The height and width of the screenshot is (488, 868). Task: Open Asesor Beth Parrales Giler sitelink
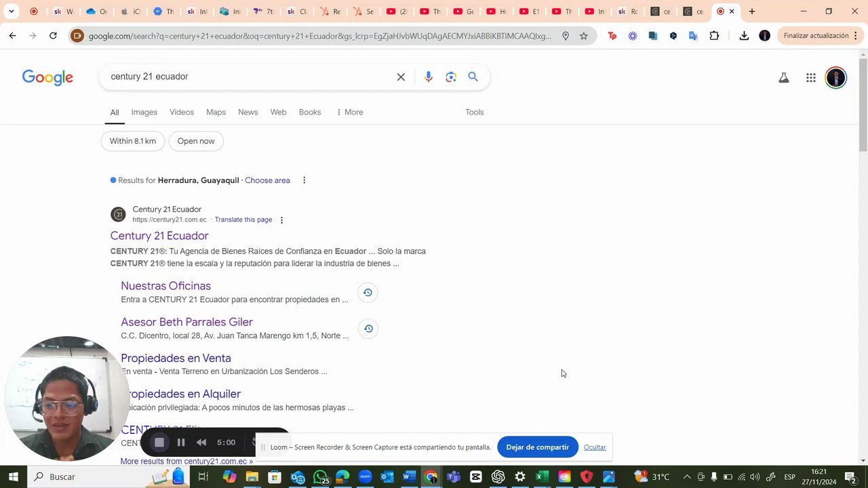tap(186, 322)
